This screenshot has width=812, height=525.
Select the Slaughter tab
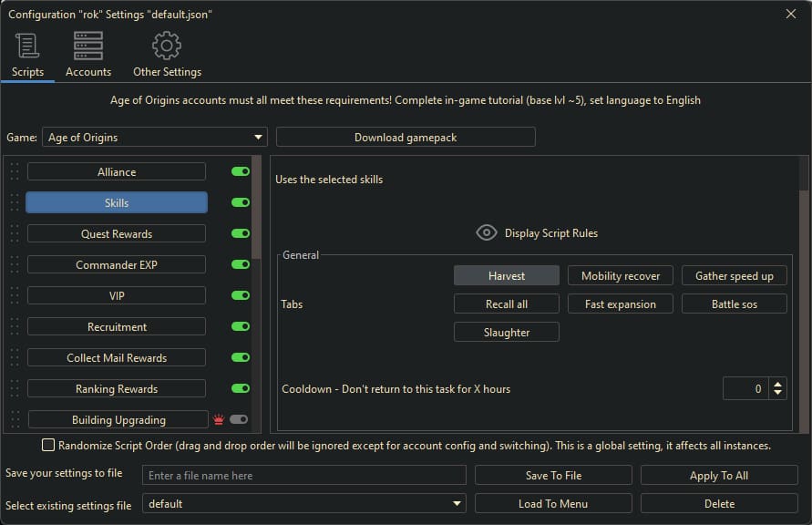(x=506, y=332)
